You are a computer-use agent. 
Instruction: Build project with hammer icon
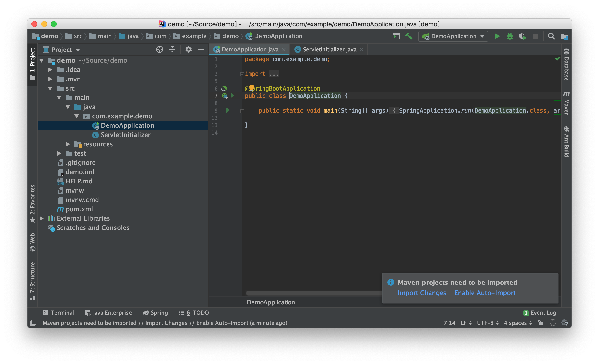tap(409, 36)
